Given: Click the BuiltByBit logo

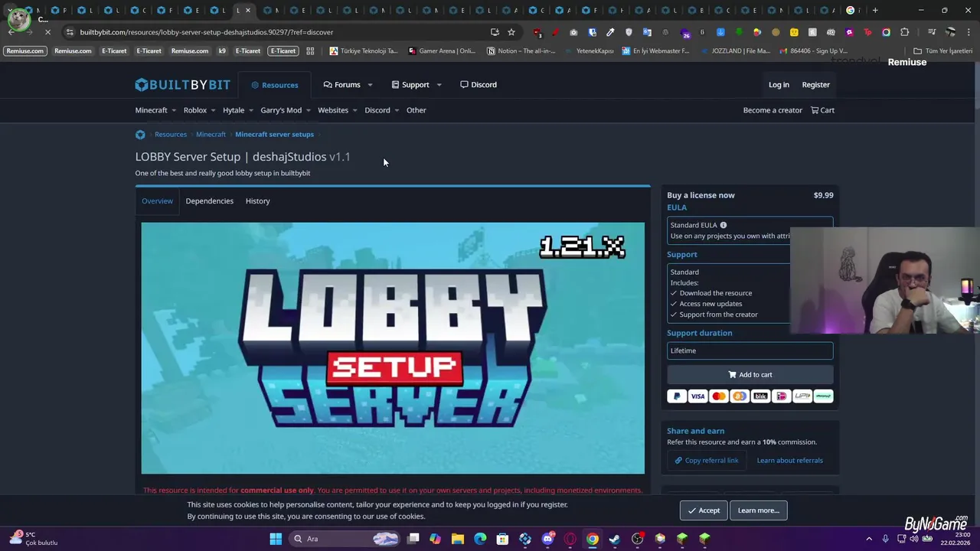Looking at the screenshot, I should tap(182, 85).
